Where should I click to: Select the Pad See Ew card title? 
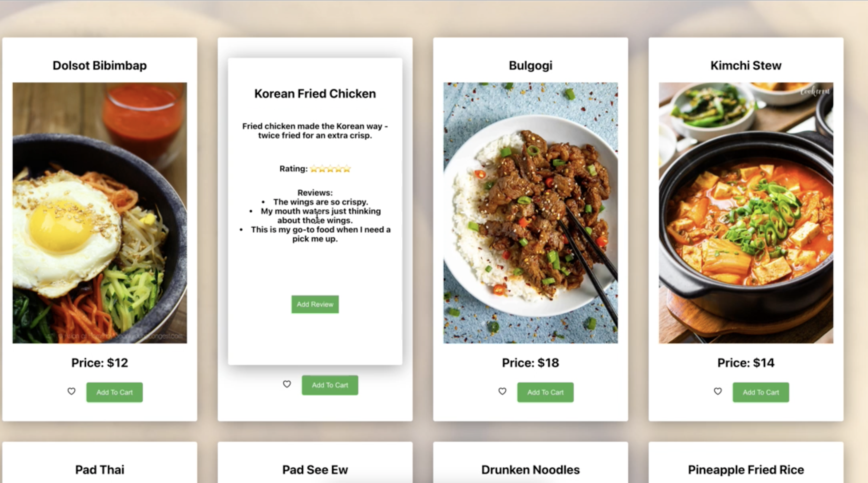[x=315, y=469]
